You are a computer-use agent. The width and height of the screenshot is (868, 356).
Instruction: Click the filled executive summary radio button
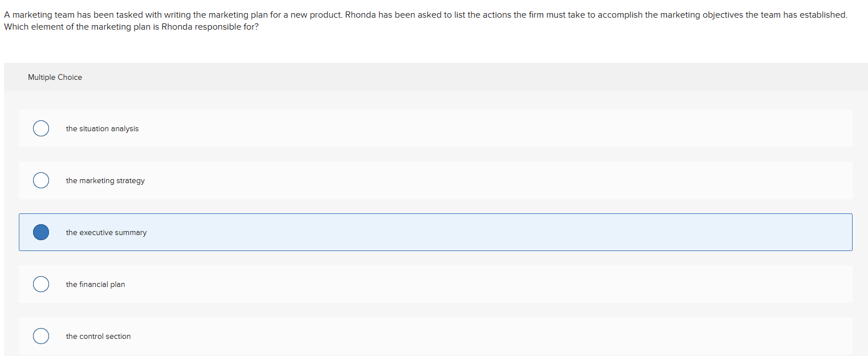pos(40,232)
